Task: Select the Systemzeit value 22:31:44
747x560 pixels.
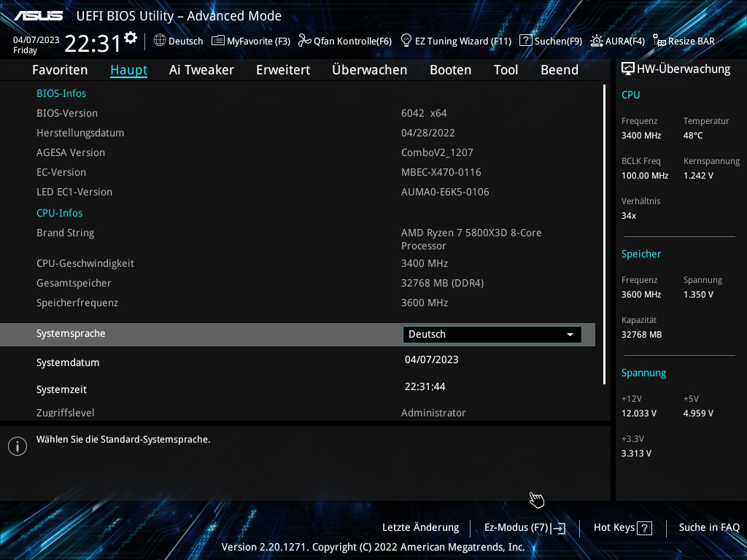Action: (x=425, y=386)
